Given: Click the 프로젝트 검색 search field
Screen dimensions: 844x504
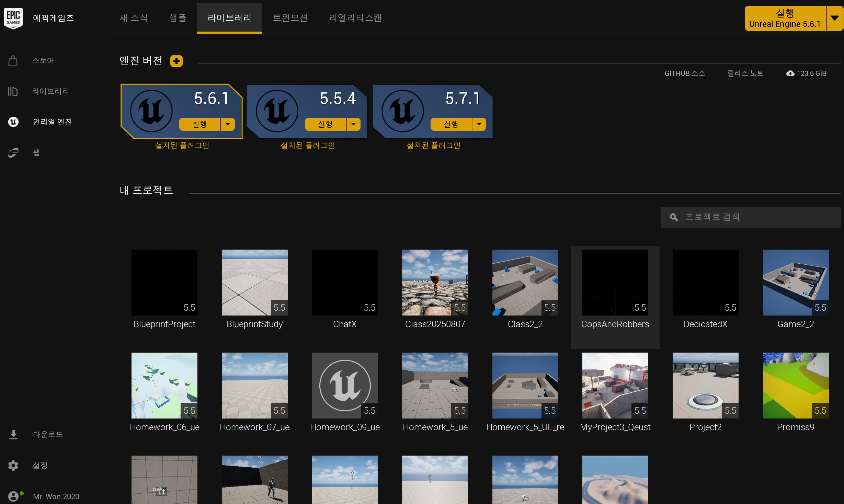Looking at the screenshot, I should click(x=750, y=217).
